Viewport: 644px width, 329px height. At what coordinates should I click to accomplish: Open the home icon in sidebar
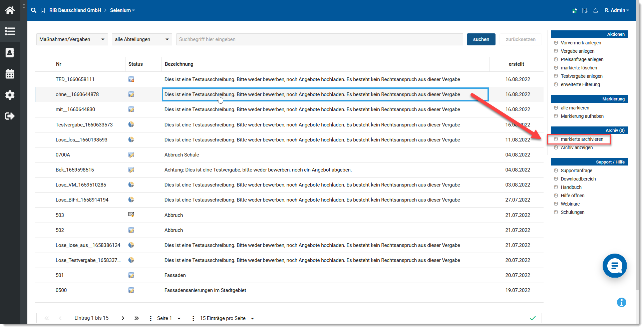point(10,10)
